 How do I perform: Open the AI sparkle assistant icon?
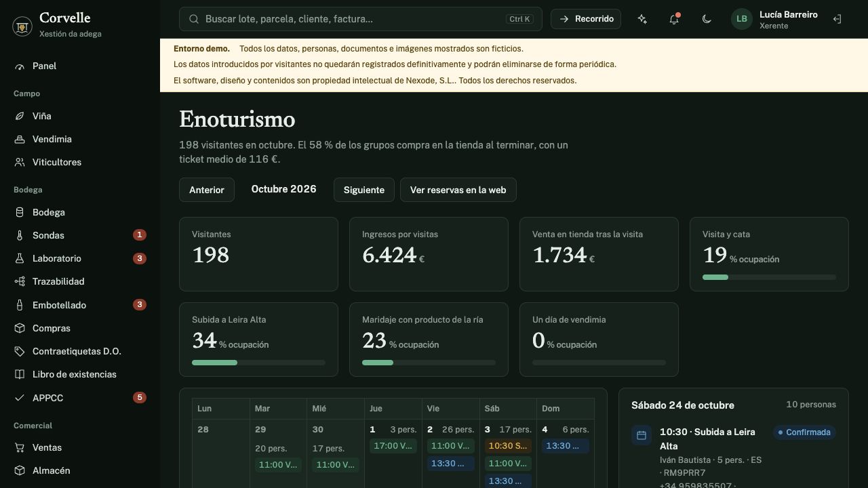click(x=642, y=19)
